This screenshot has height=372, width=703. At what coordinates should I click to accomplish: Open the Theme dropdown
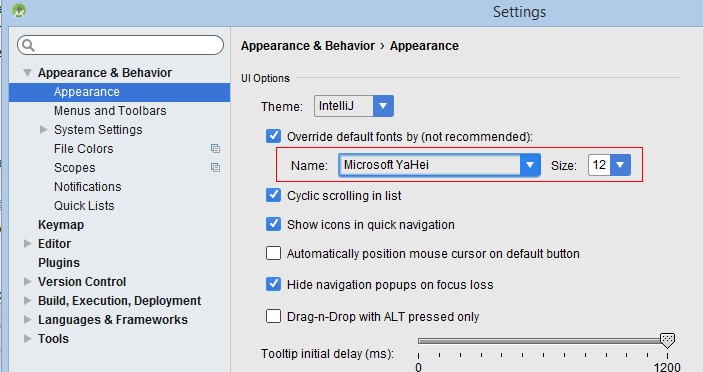coord(354,106)
